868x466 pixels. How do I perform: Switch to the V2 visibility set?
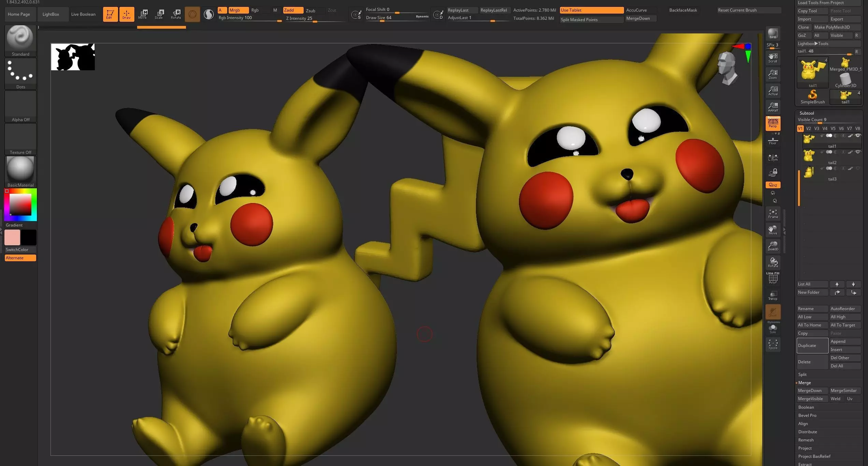[x=808, y=129]
